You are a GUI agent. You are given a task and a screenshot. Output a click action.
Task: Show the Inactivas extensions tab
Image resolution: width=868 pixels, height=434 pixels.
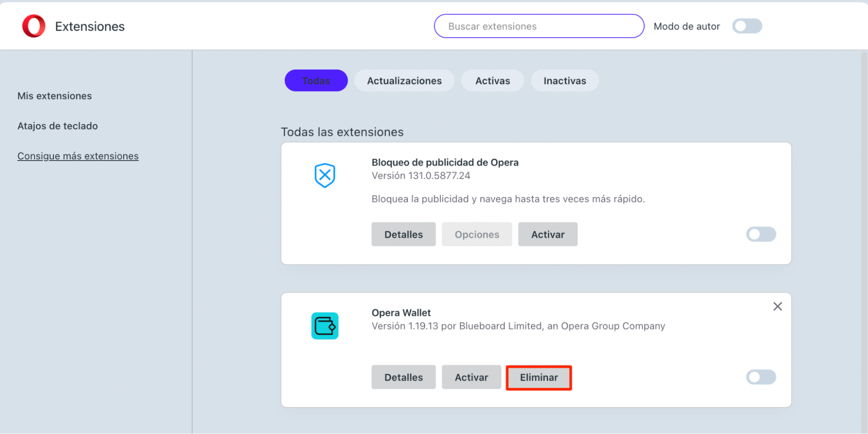pyautogui.click(x=564, y=81)
